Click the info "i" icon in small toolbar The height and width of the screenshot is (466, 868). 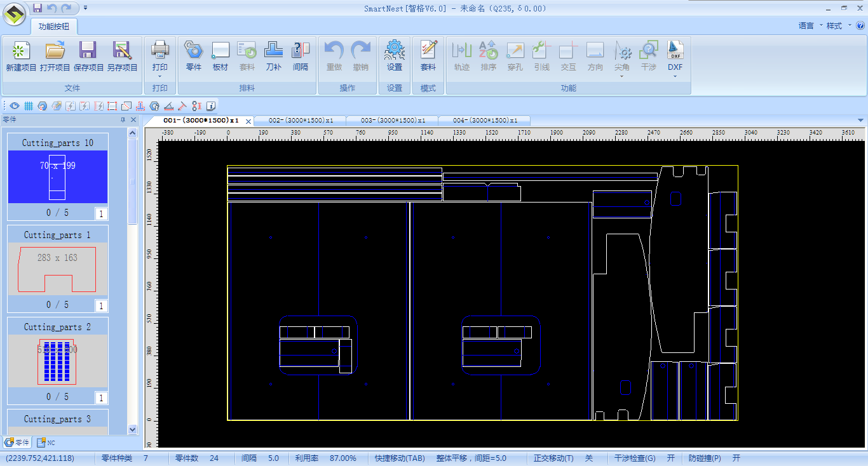(212, 106)
